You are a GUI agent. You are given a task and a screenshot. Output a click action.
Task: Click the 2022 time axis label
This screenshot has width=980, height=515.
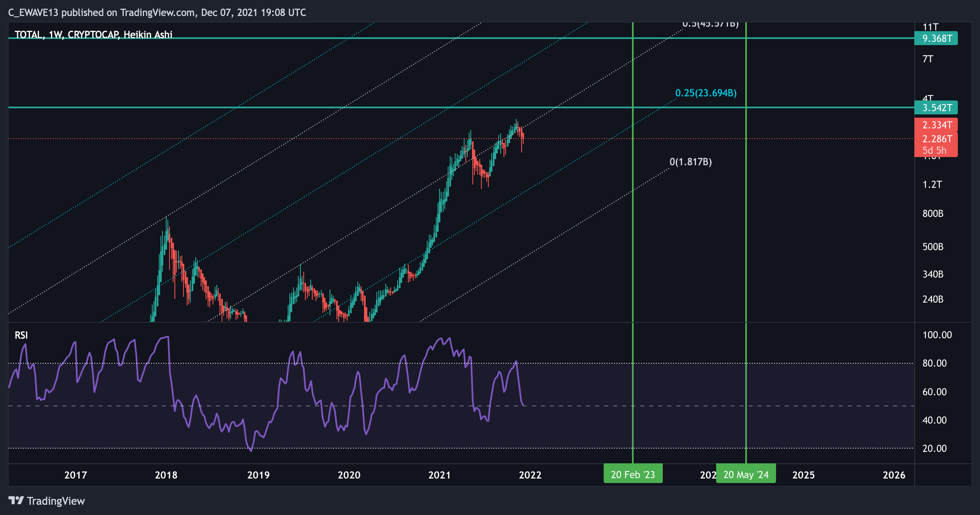coord(530,475)
